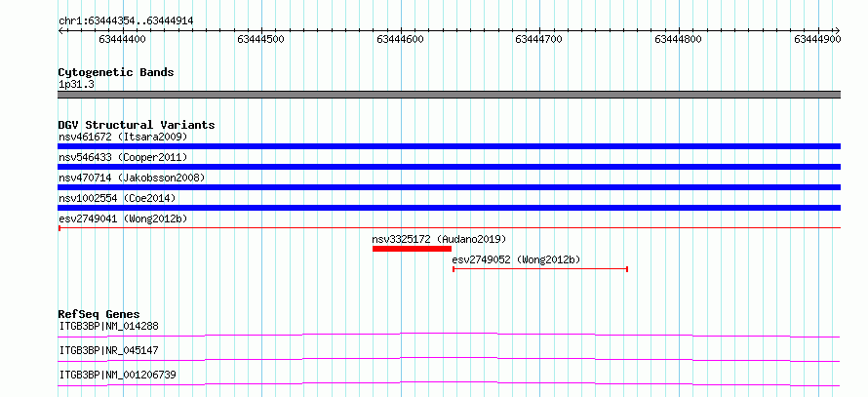Click the blue bar for nsv546433
Image resolution: width=868 pixels, height=397 pixels.
(450, 167)
